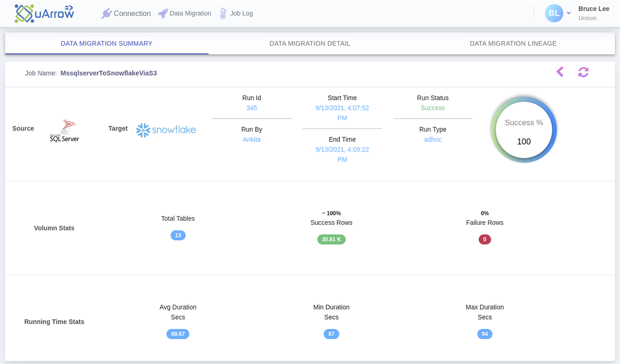Go back using the purple chevron arrow
The image size is (620, 364).
coord(560,72)
